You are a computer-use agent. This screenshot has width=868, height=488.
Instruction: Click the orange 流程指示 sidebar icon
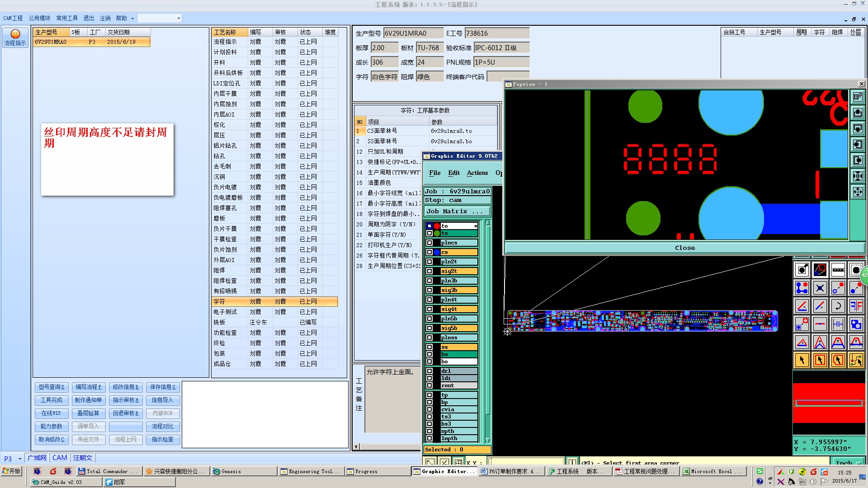tap(15, 34)
